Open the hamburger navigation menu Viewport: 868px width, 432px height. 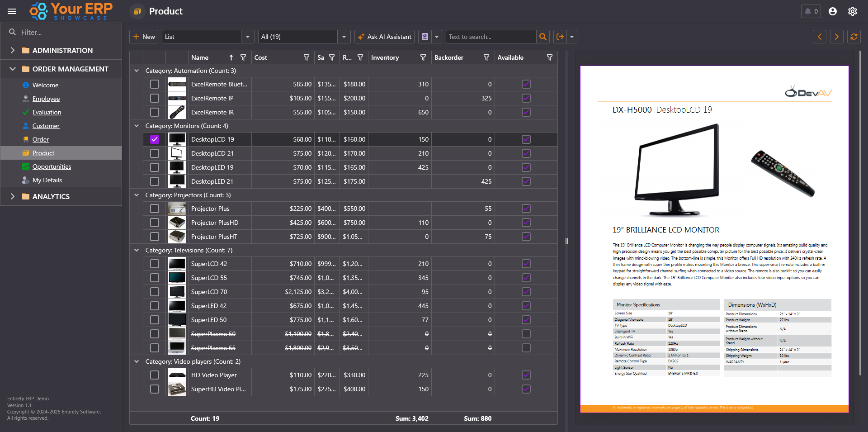click(x=12, y=11)
